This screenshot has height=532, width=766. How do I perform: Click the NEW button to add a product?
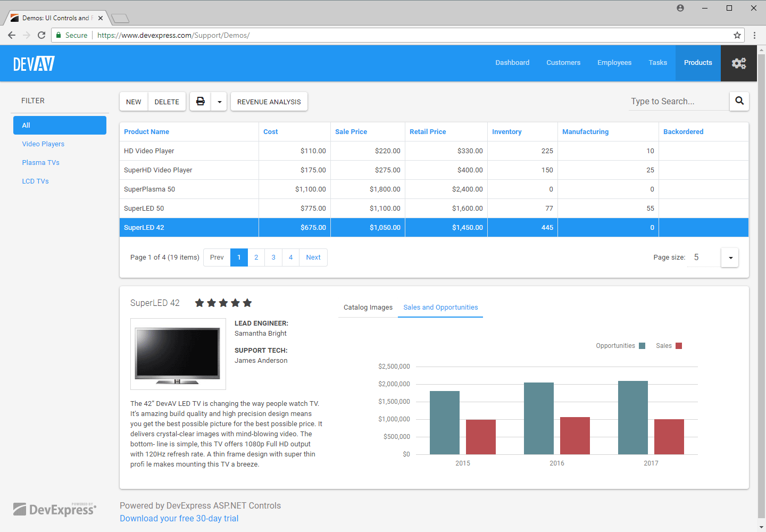(133, 101)
